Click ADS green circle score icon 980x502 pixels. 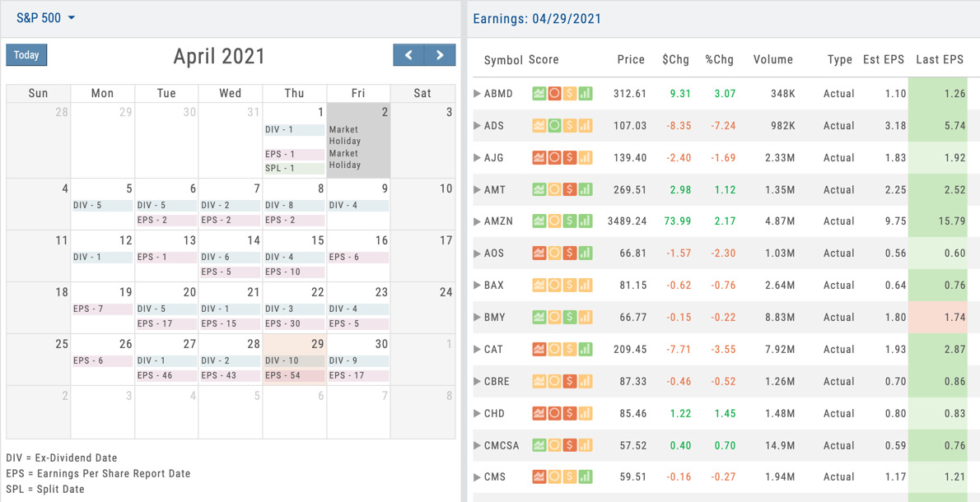click(554, 125)
